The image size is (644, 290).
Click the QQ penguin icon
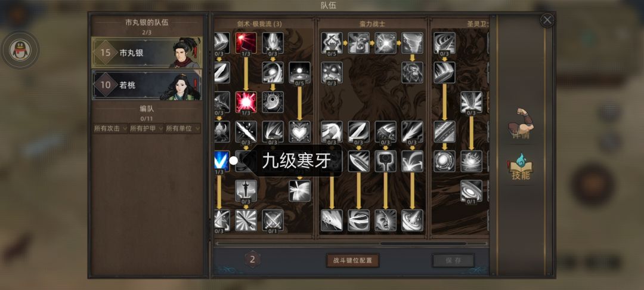20,50
